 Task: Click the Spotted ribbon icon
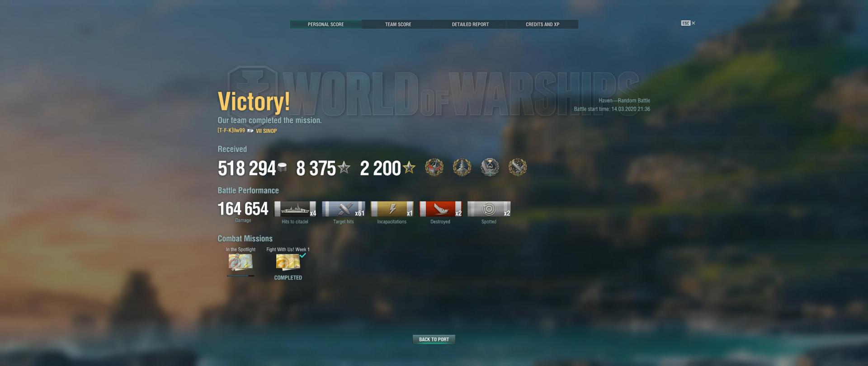(x=489, y=209)
